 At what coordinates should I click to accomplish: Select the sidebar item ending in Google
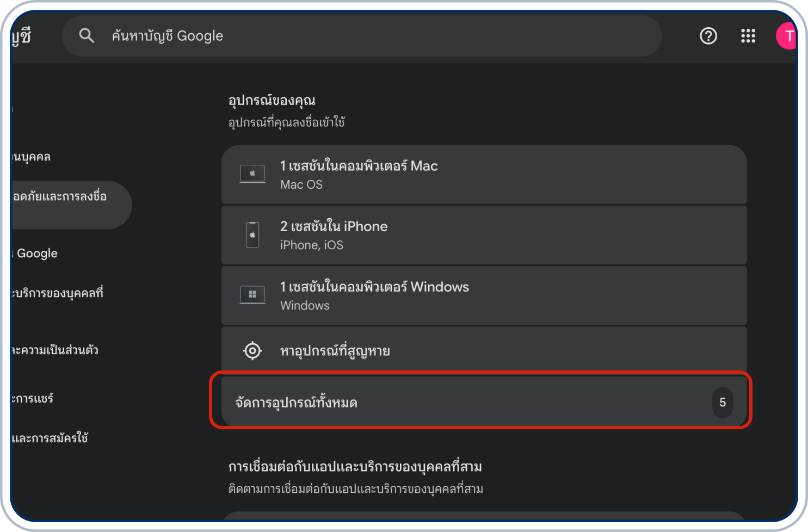(35, 253)
